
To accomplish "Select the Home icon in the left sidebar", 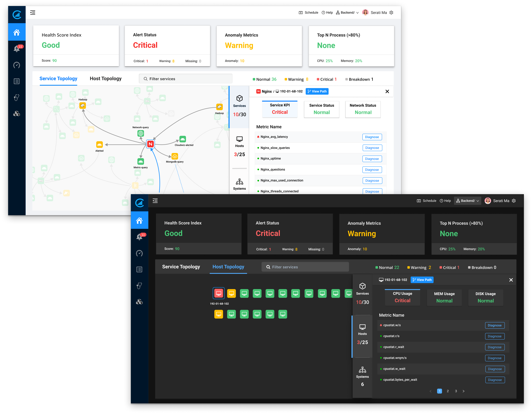I will click(139, 220).
